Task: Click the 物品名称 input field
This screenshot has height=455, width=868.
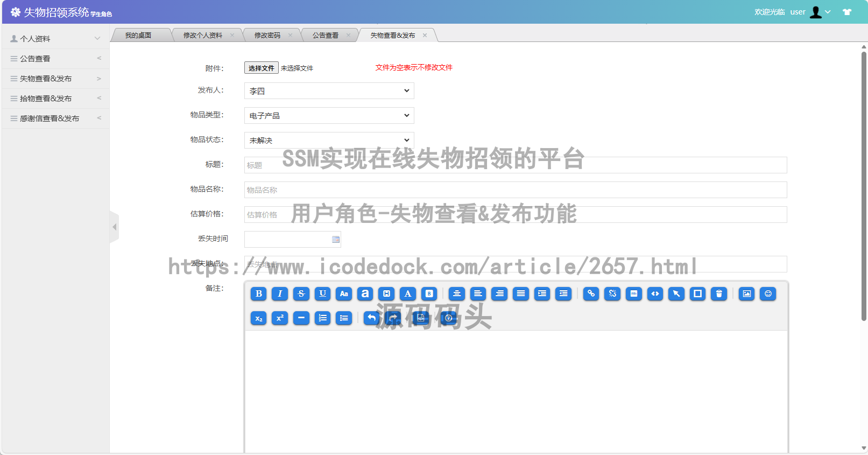Action: (x=515, y=190)
